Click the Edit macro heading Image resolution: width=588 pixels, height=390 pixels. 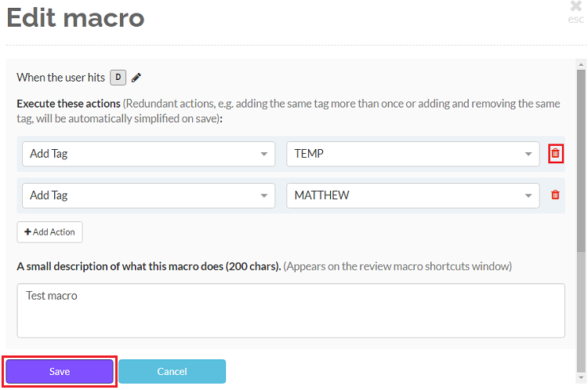pyautogui.click(x=75, y=17)
